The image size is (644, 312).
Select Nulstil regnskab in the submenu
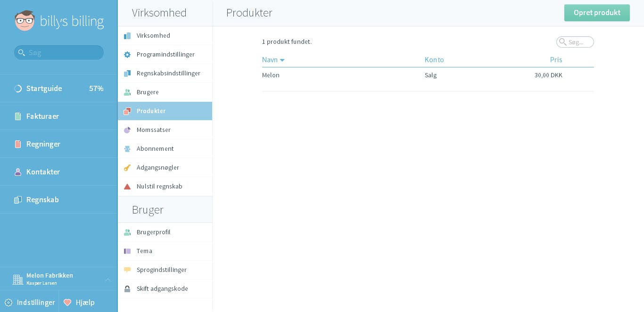(165, 187)
